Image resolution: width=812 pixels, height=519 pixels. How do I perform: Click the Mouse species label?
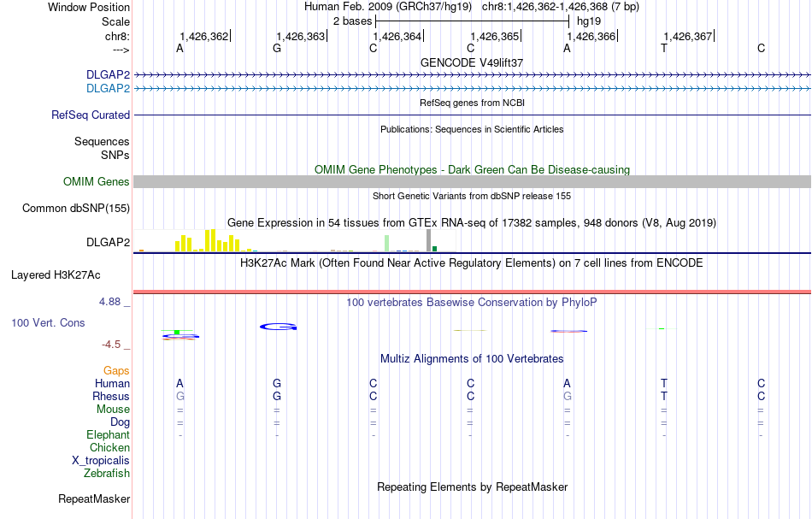114,410
